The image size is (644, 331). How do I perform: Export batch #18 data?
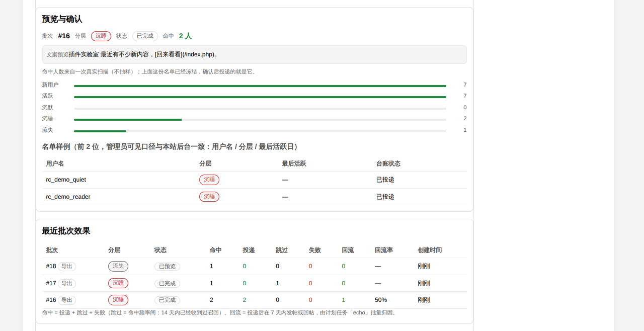tap(67, 267)
